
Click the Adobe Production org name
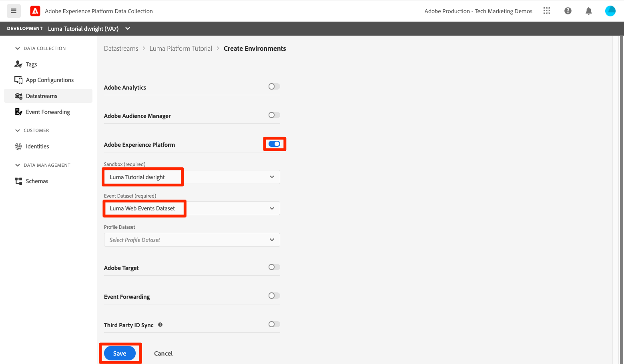(478, 11)
